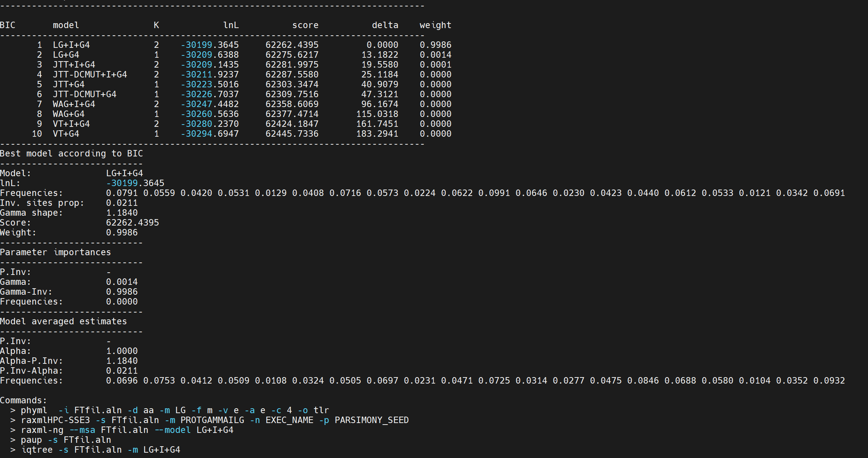Click the VT+G4 model in row 10

point(66,134)
